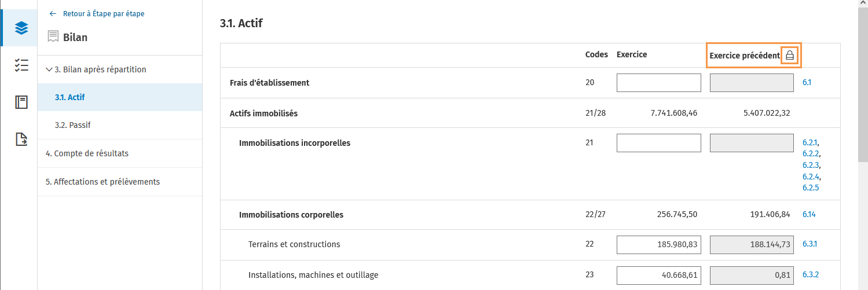Click the vertical scrollbar on the right
Image resolution: width=868 pixels, height=290 pixels.
point(862,145)
